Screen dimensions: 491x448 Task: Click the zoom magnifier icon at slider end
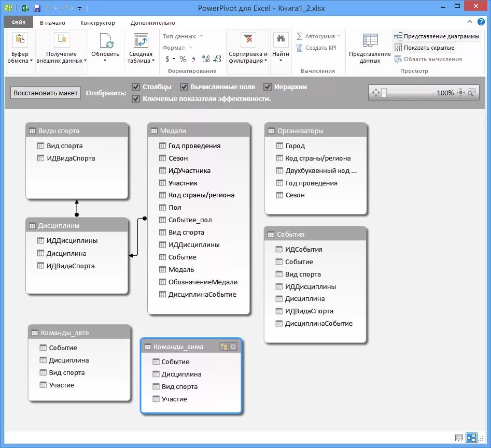pyautogui.click(x=471, y=93)
